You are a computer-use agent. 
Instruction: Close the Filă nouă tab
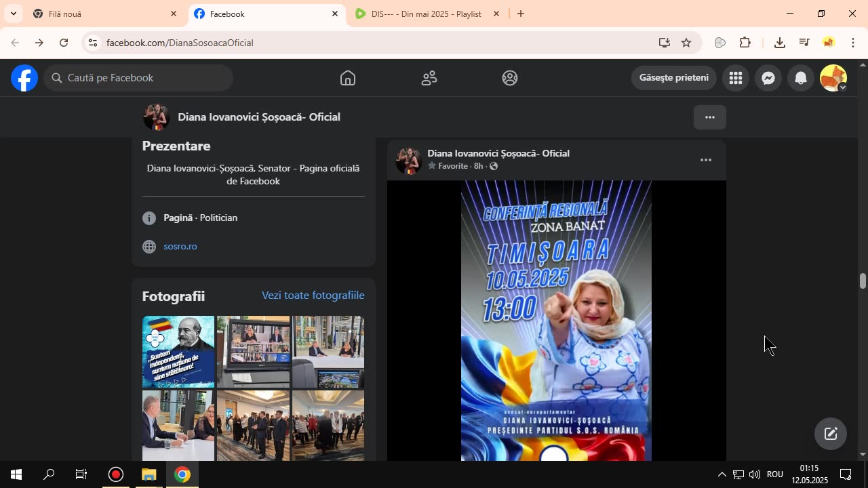coord(174,14)
